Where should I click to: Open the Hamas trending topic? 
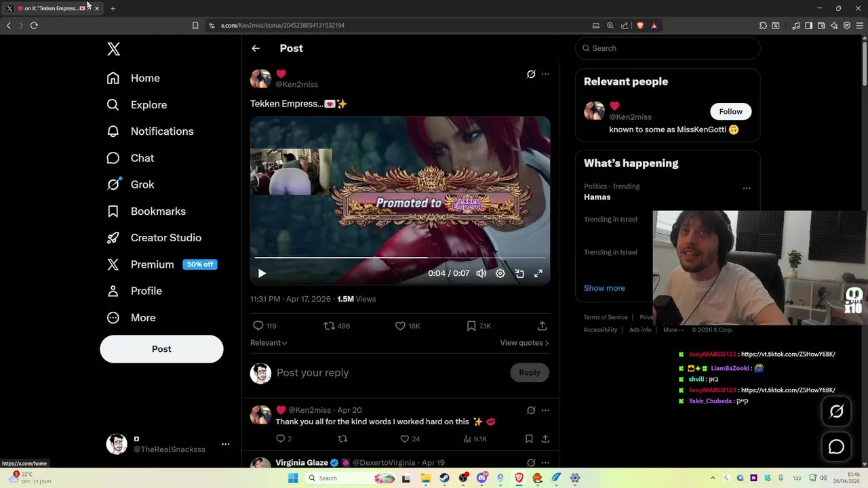click(597, 197)
